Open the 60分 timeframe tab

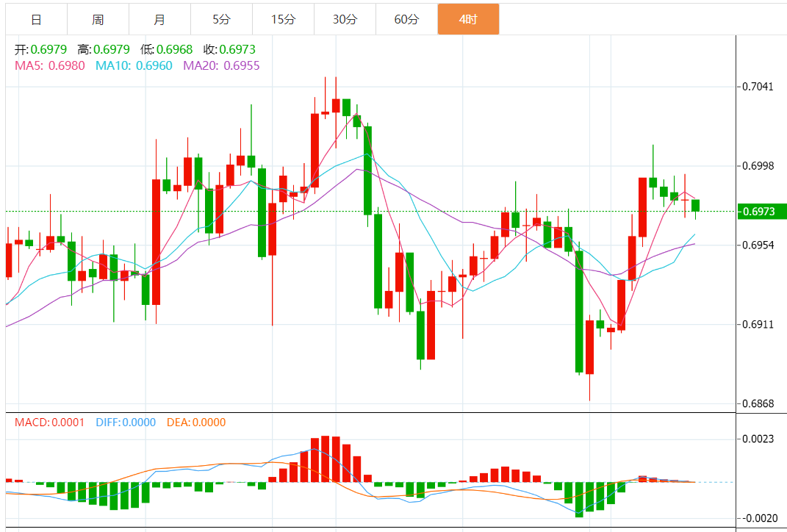pyautogui.click(x=406, y=20)
